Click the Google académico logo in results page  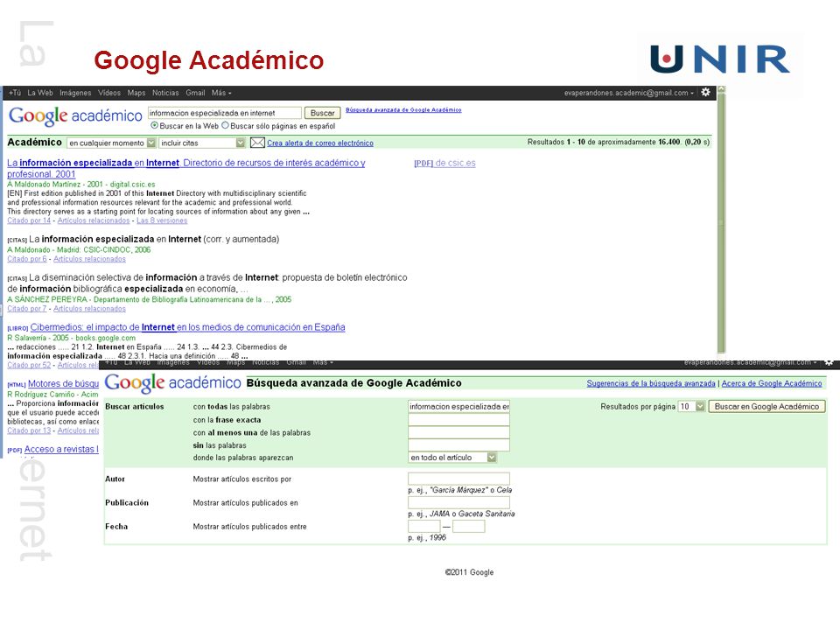click(75, 115)
